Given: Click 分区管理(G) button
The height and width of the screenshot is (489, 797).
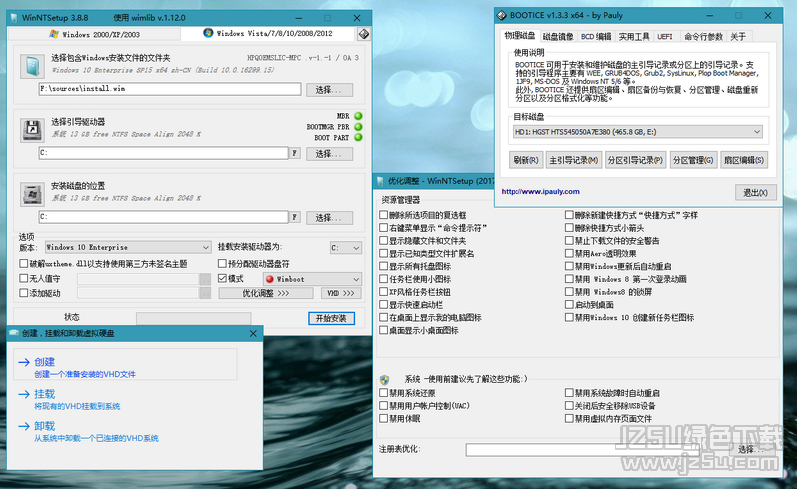Looking at the screenshot, I should pyautogui.click(x=693, y=160).
